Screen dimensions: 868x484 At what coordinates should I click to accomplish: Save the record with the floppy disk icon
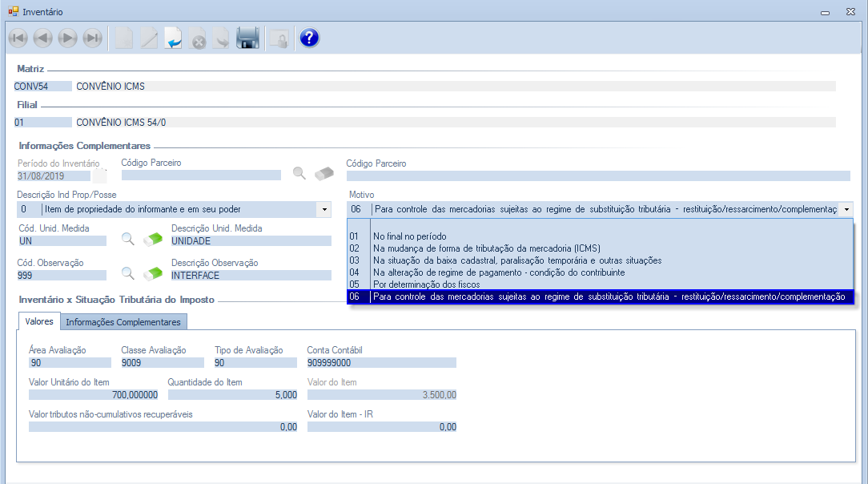click(x=247, y=38)
